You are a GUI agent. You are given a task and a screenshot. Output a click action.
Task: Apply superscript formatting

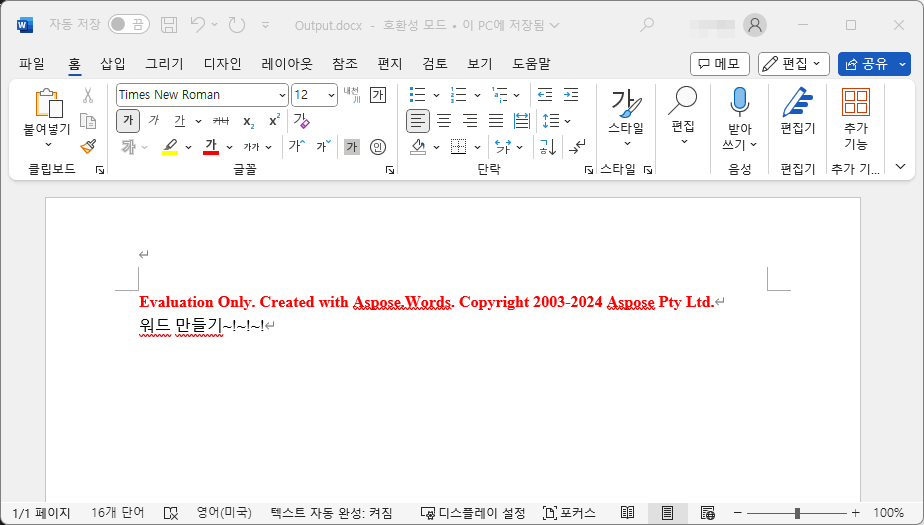coord(274,120)
